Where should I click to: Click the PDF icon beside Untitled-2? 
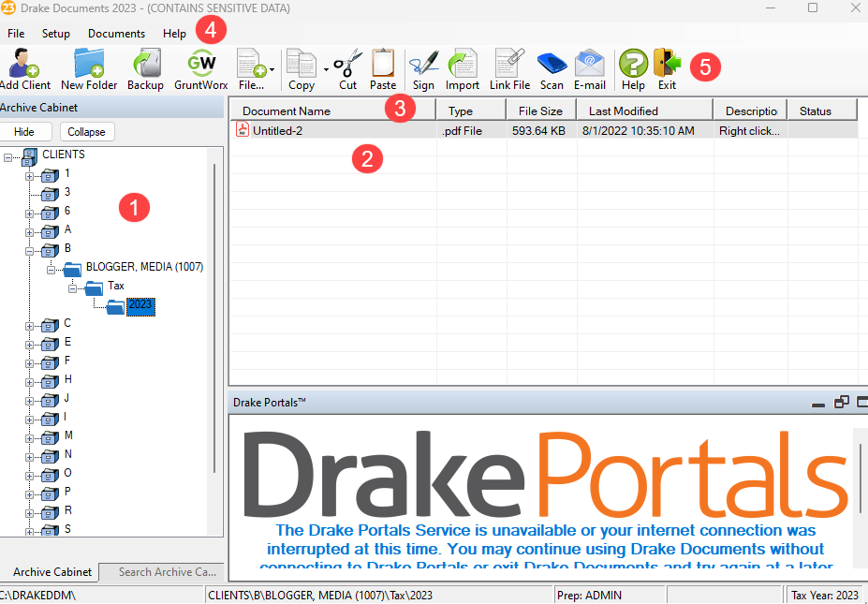(x=242, y=129)
